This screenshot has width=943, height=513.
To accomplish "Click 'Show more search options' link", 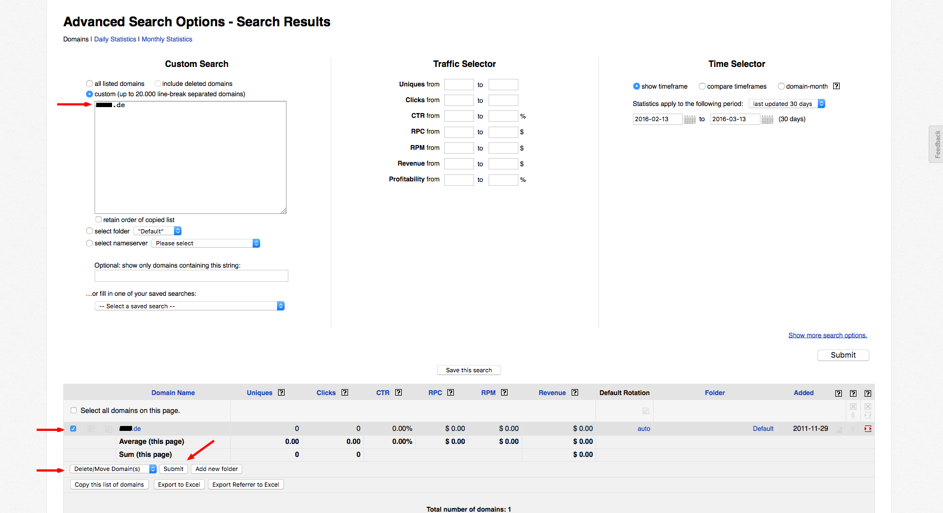I will 827,335.
